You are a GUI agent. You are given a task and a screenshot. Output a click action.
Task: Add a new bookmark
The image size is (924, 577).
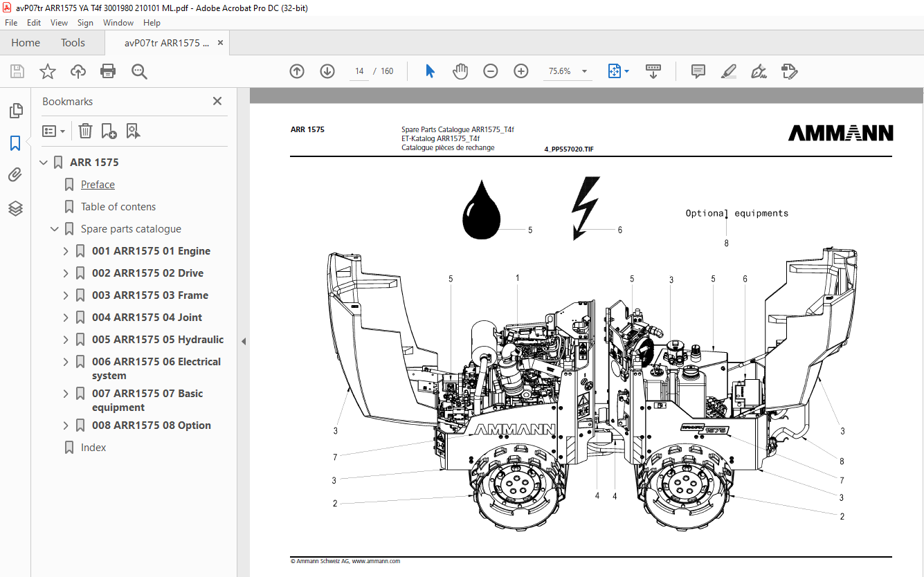pyautogui.click(x=109, y=131)
